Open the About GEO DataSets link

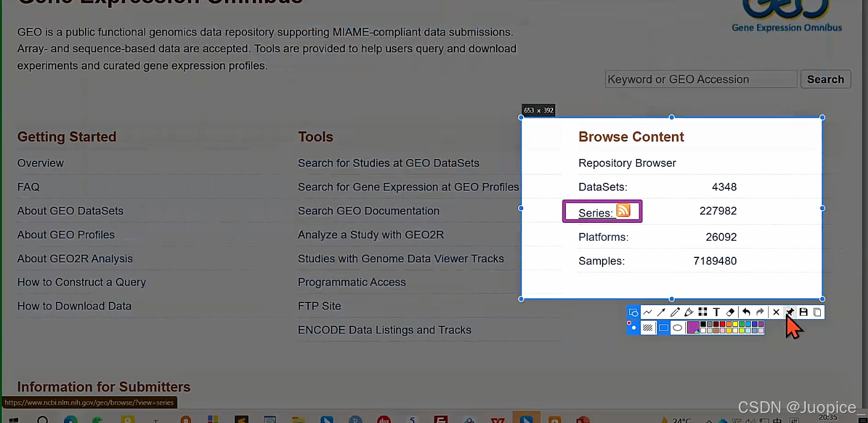[71, 211]
